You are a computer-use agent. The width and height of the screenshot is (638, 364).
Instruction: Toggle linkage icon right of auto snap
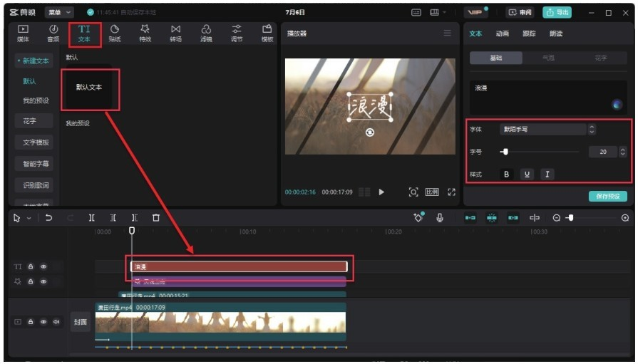pyautogui.click(x=513, y=218)
